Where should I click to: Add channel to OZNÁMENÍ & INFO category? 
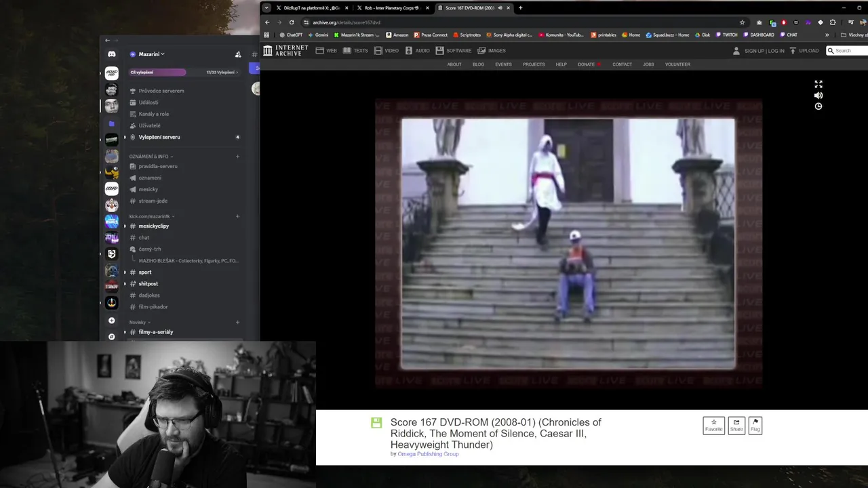pos(237,157)
